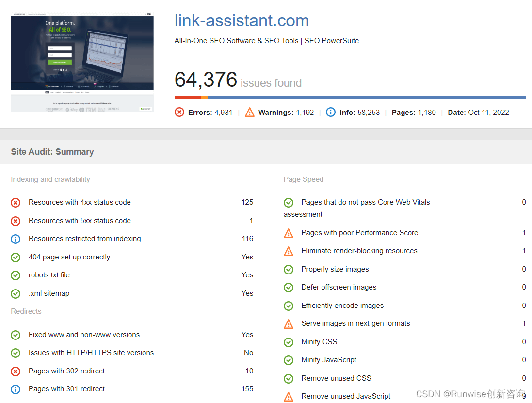Viewport: 532px width, 403px height.
Task: Click error icon beside Pages with 302 redirect
Action: coord(16,371)
